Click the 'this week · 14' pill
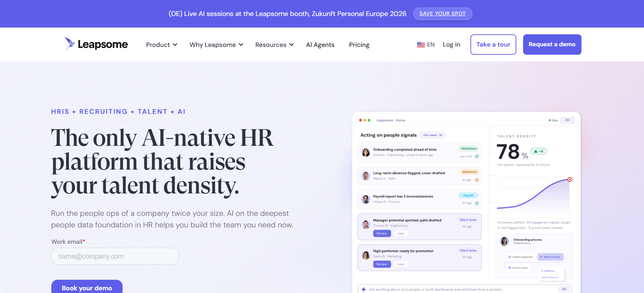Image resolution: width=644 pixels, height=293 pixels. pyautogui.click(x=432, y=135)
